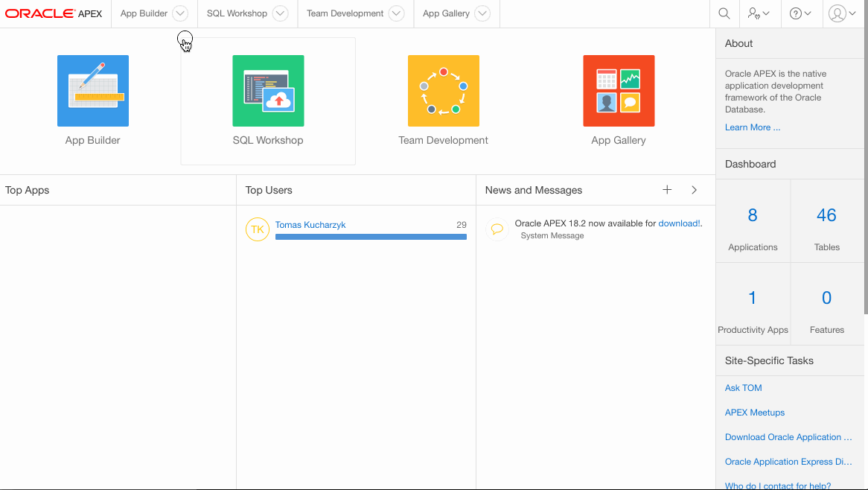Open the Tomas Kucharzyk user link

pyautogui.click(x=310, y=225)
